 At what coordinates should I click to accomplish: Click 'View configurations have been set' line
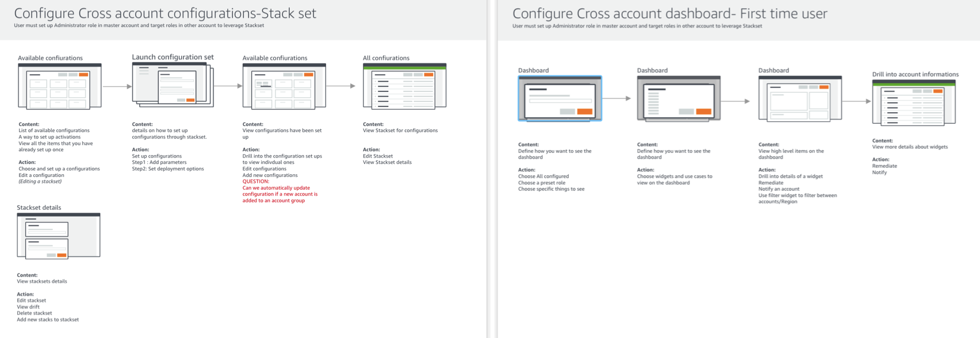[x=282, y=130]
